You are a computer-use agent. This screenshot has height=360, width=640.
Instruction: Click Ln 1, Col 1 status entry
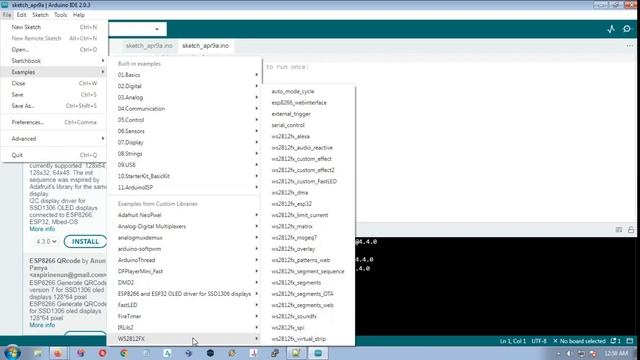513,341
